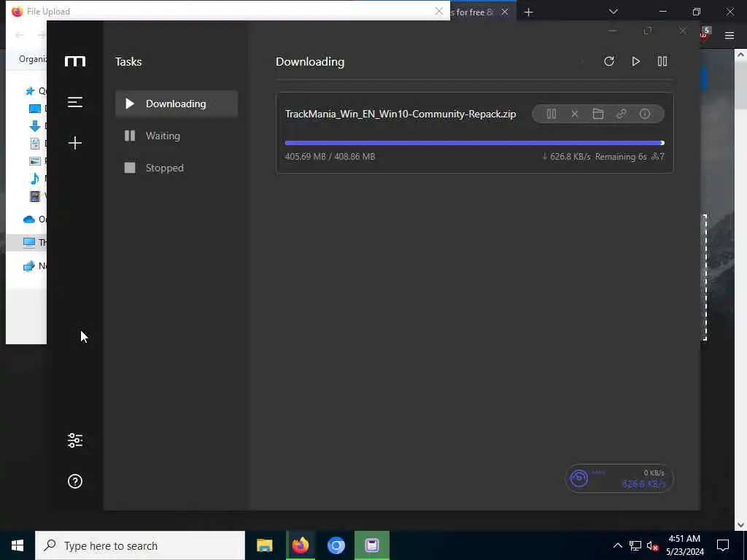Select Network in File Upload tree
Screen dimensions: 747x560
pyautogui.click(x=34, y=265)
